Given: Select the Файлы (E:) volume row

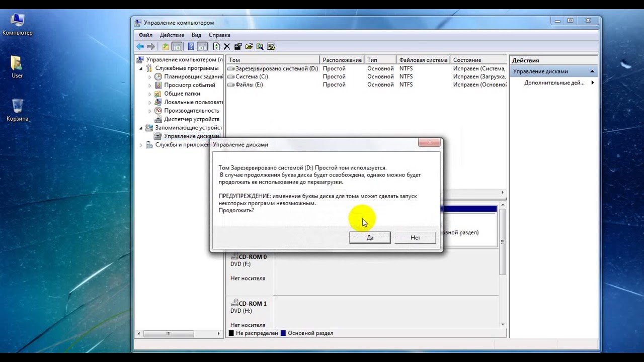Looking at the screenshot, I should [x=366, y=84].
